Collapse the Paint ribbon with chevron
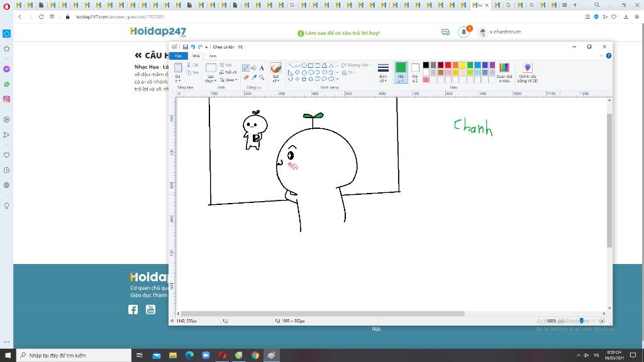The height and width of the screenshot is (362, 644). coord(601,56)
